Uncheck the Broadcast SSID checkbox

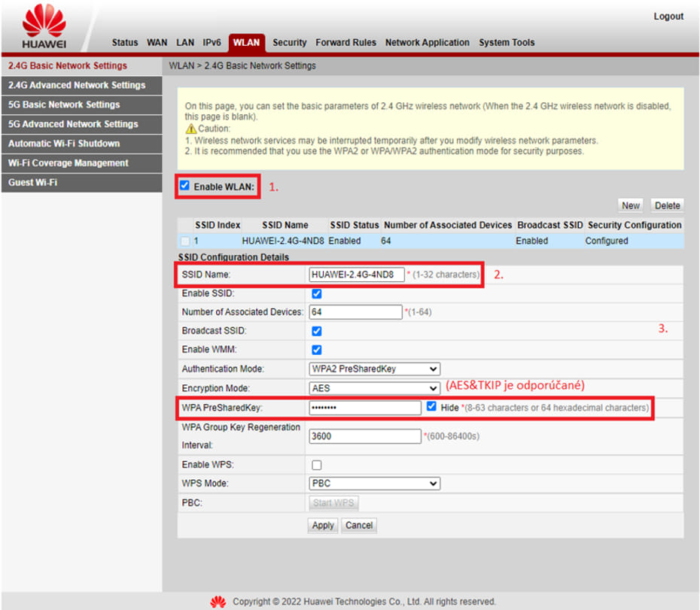pos(317,331)
